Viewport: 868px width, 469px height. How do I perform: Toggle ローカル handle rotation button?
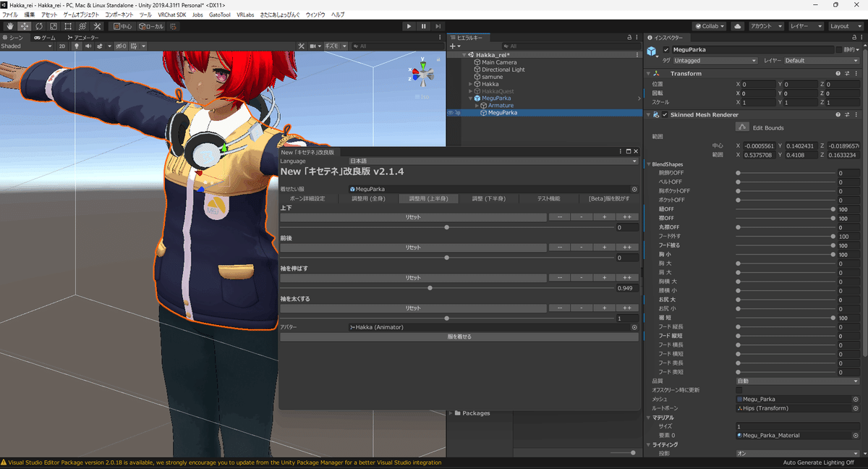pos(151,26)
